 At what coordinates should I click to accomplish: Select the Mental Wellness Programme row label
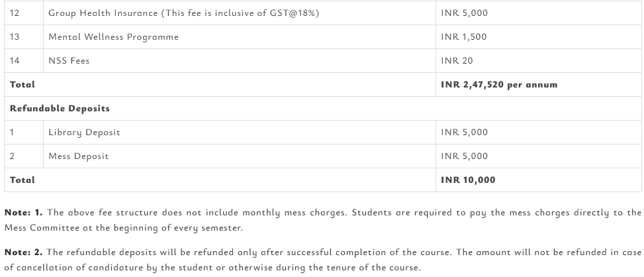click(x=113, y=37)
